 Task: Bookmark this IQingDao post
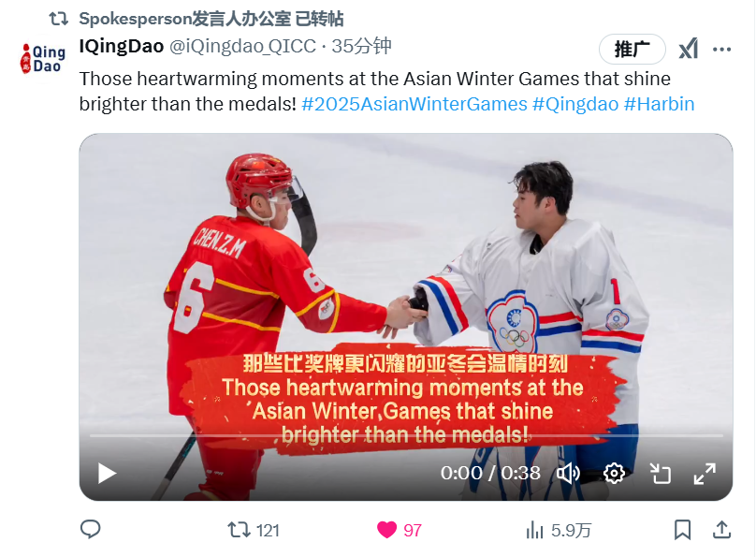[682, 530]
